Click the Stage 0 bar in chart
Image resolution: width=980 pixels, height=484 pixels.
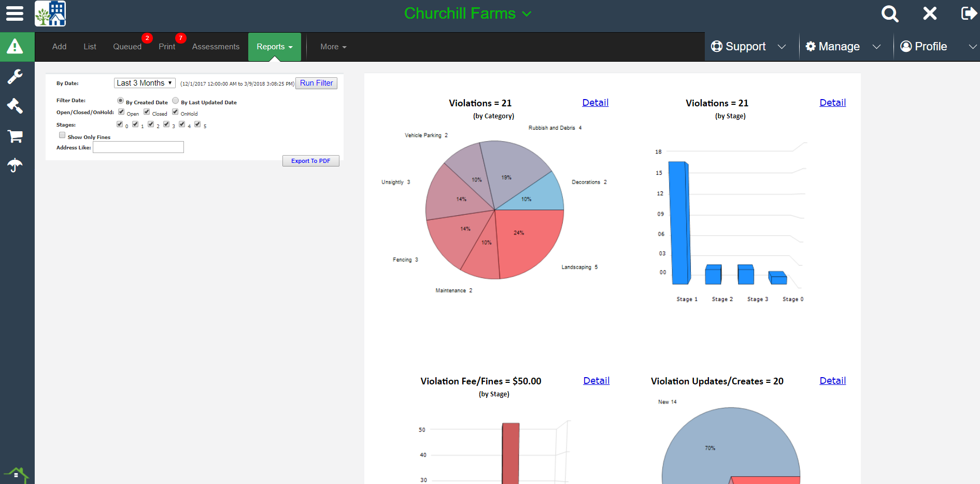778,278
